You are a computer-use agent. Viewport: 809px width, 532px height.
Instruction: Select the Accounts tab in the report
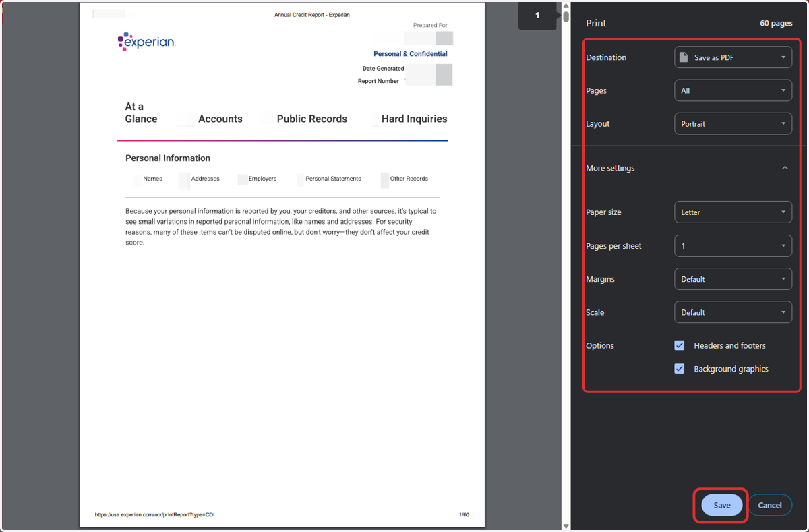[x=220, y=119]
